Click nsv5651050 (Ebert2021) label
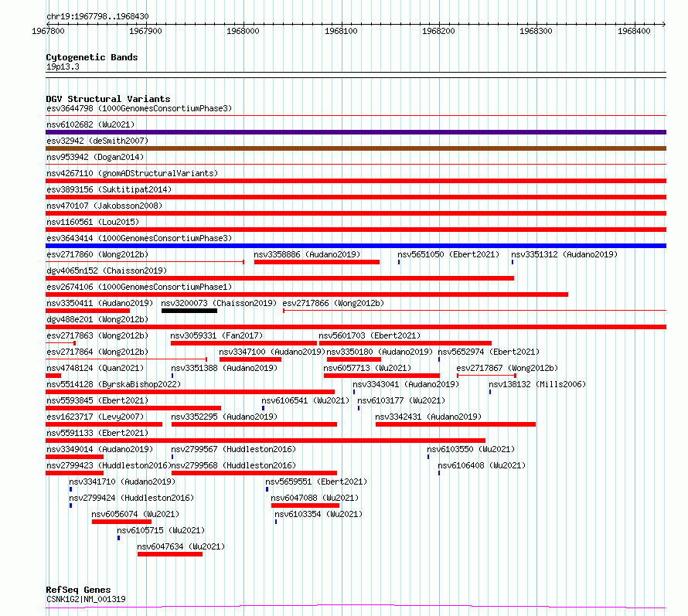The width and height of the screenshot is (688, 616). 448,254
